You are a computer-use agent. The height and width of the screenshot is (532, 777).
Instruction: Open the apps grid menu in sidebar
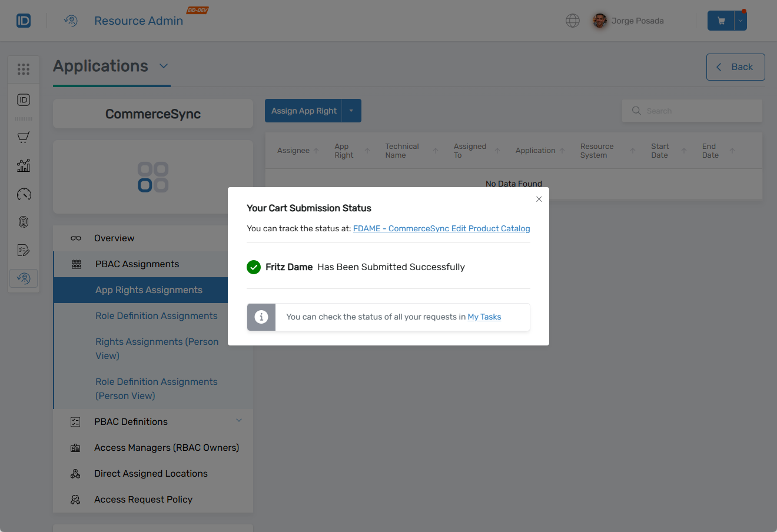[24, 69]
